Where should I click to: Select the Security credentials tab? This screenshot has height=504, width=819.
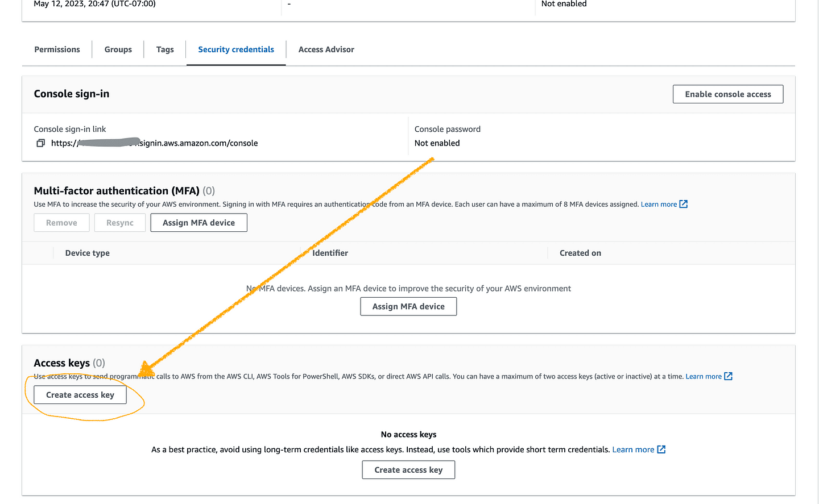pyautogui.click(x=236, y=49)
